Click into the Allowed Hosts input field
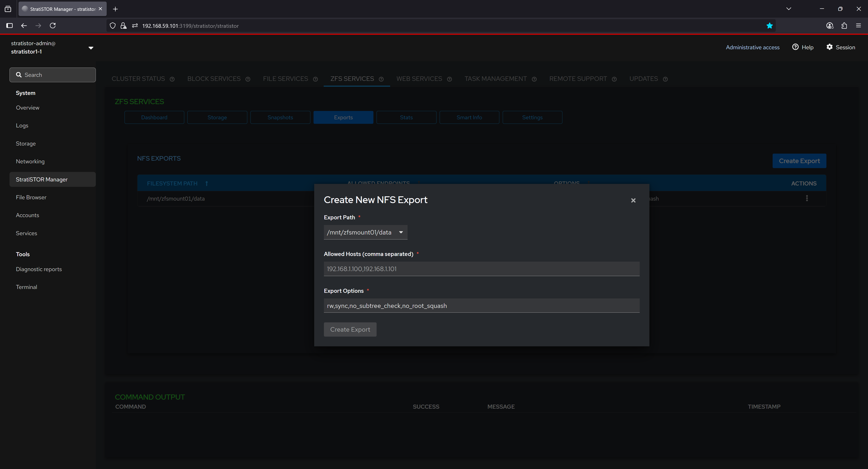 481,269
